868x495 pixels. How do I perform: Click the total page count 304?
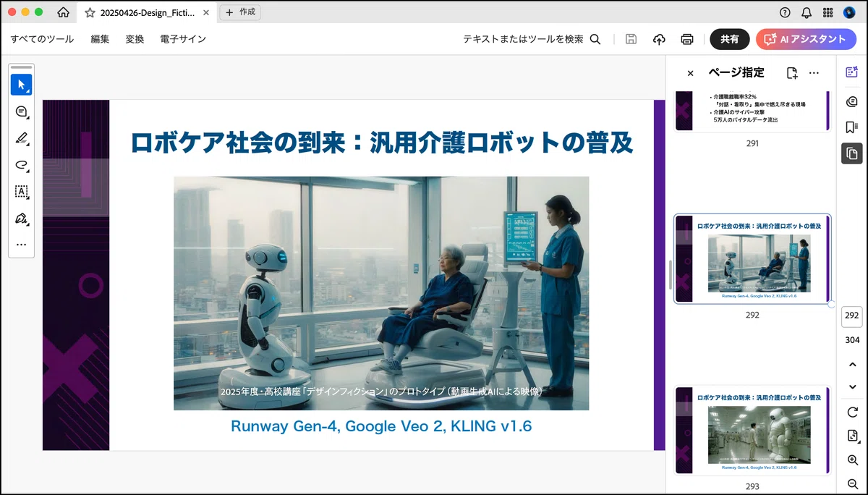tap(852, 340)
